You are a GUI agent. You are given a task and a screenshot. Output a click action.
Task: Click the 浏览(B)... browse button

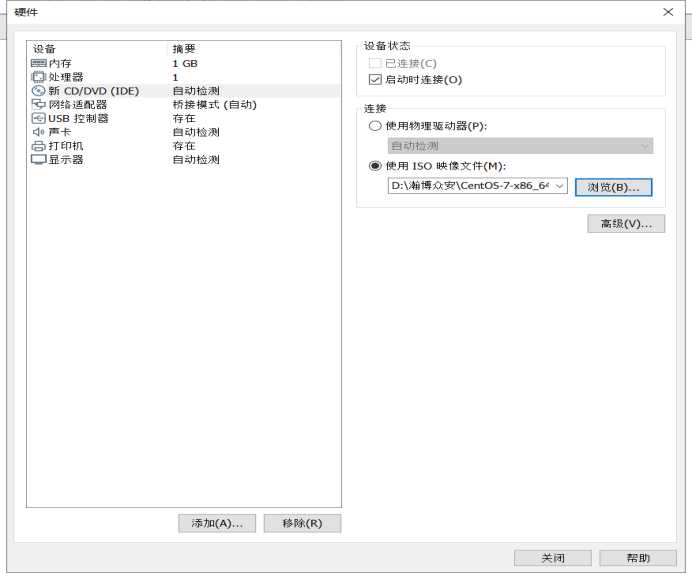pos(613,187)
